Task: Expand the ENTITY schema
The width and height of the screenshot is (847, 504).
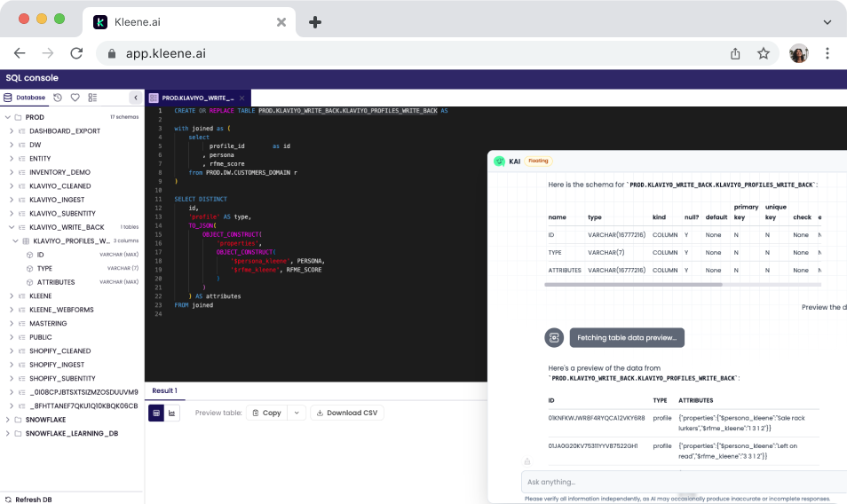Action: tap(12, 159)
